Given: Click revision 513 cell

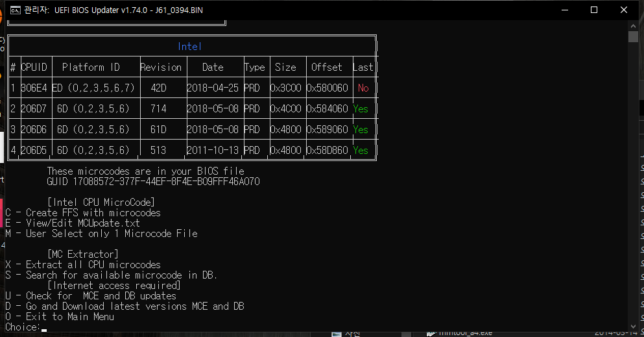Looking at the screenshot, I should (158, 150).
